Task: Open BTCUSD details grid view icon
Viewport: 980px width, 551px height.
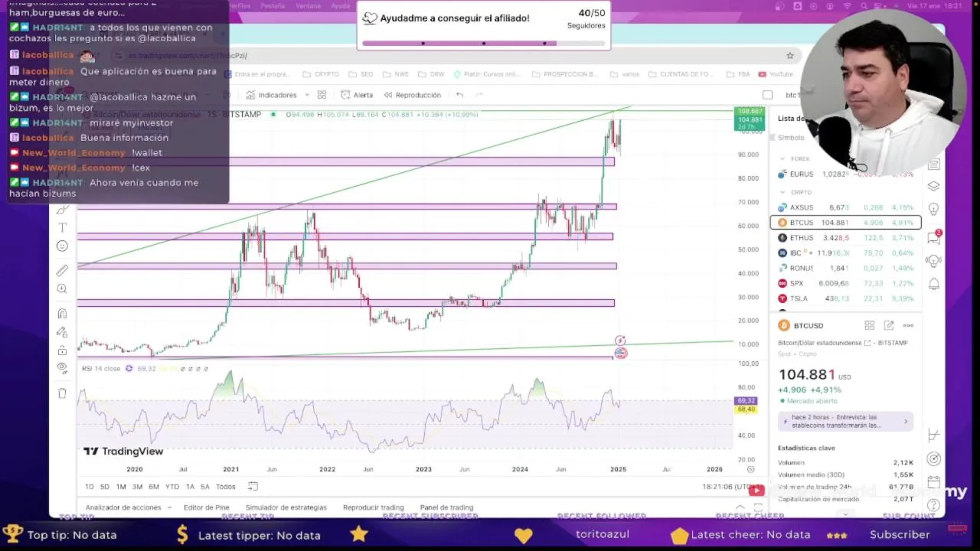Action: (870, 325)
